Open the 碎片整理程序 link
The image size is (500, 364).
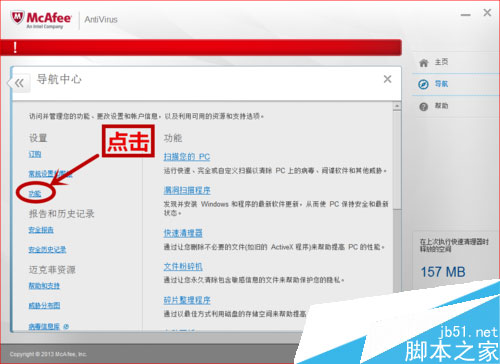click(x=187, y=300)
